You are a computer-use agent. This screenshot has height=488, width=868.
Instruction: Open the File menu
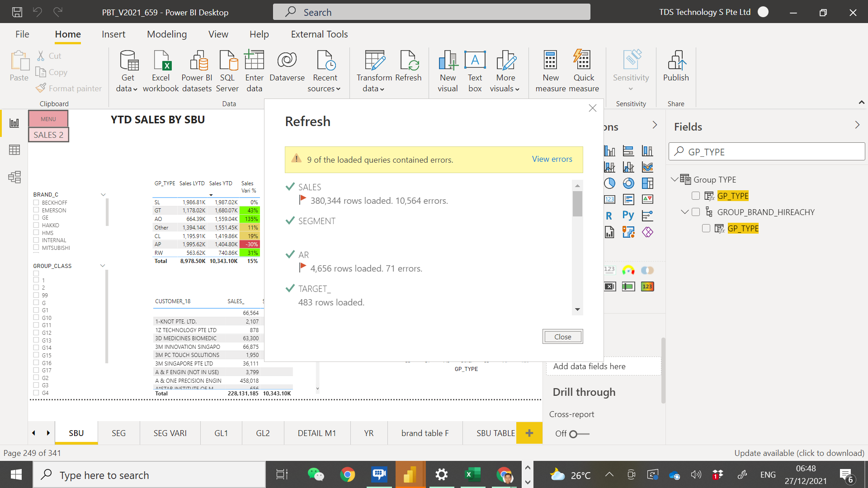click(22, 34)
